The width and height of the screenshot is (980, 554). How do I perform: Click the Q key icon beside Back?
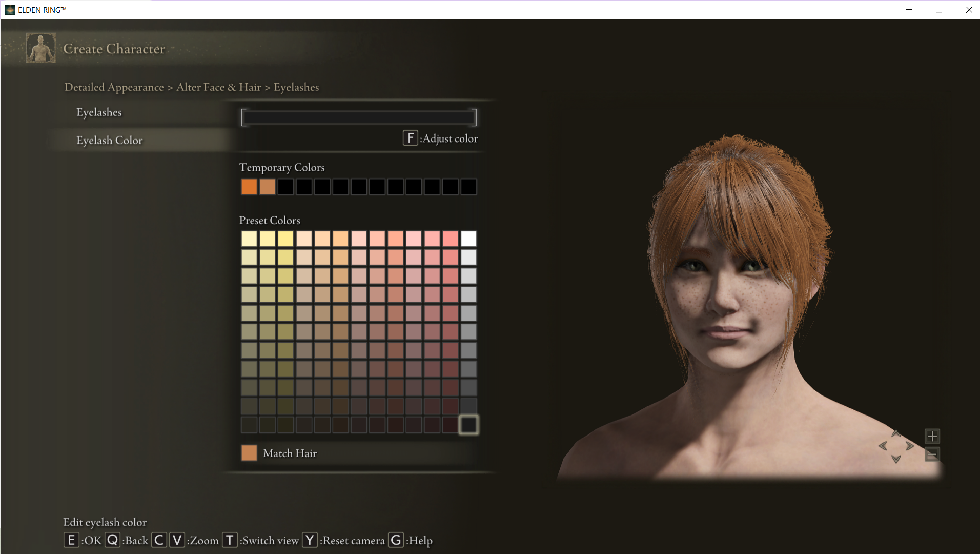click(x=113, y=540)
